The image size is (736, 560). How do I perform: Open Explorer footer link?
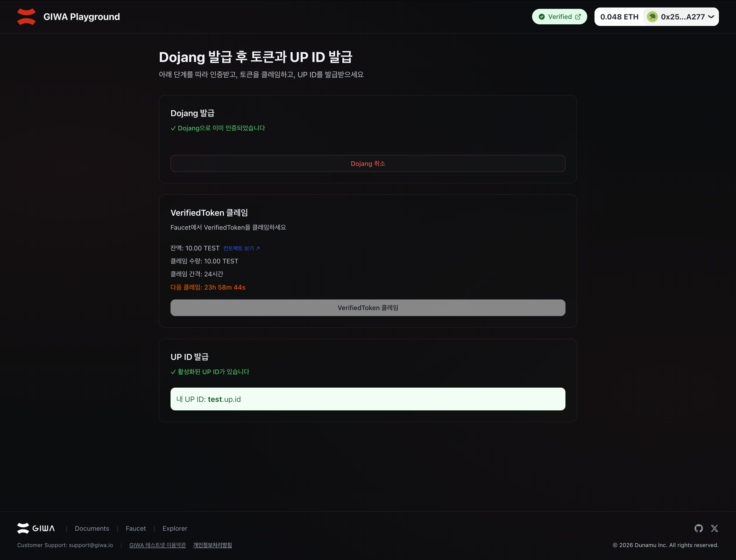pyautogui.click(x=175, y=528)
